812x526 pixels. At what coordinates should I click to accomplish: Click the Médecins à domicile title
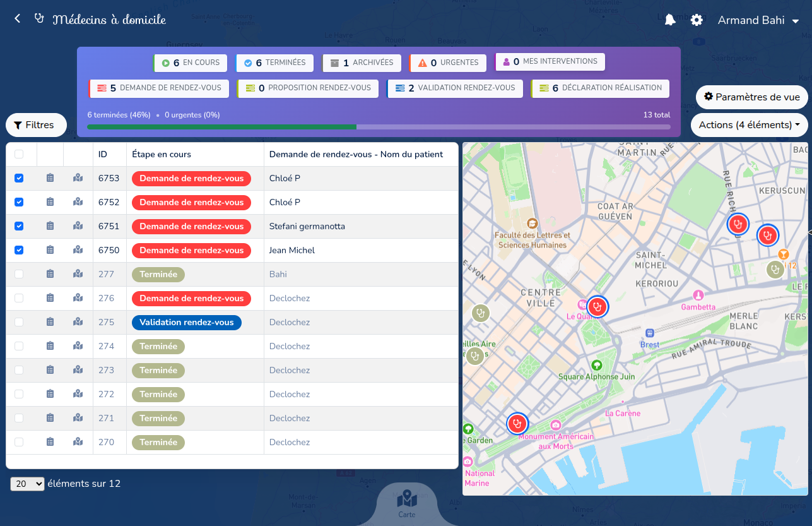[x=109, y=20]
